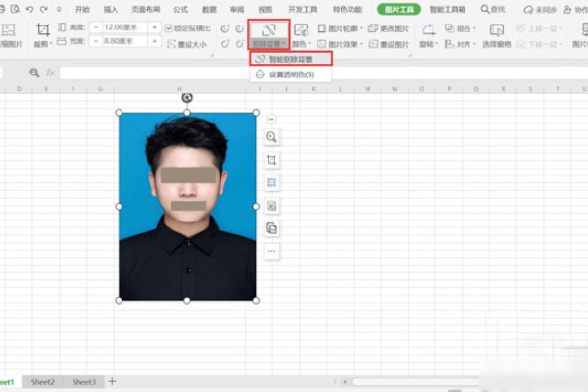
Task: Click 更改图片 change picture button
Action: [388, 28]
